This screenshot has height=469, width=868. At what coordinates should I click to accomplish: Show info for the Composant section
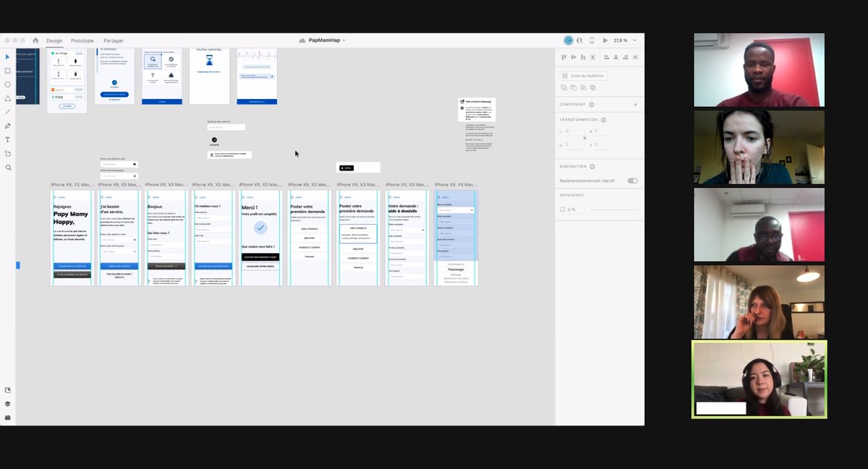tap(592, 105)
